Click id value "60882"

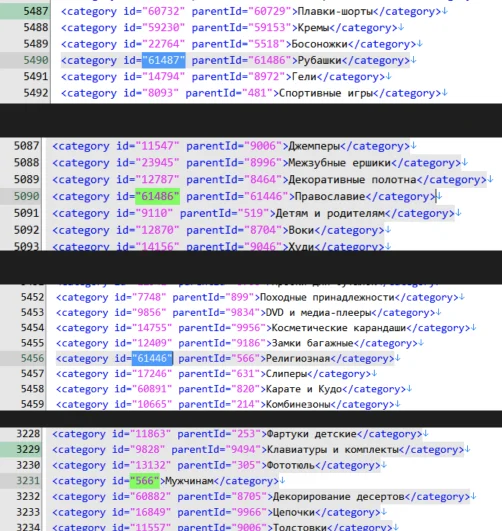click(150, 496)
